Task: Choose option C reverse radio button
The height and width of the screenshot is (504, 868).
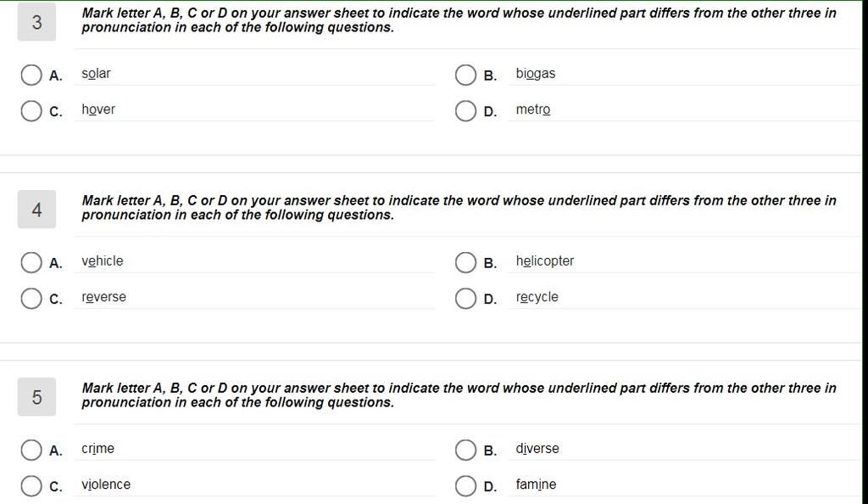Action: [x=31, y=299]
